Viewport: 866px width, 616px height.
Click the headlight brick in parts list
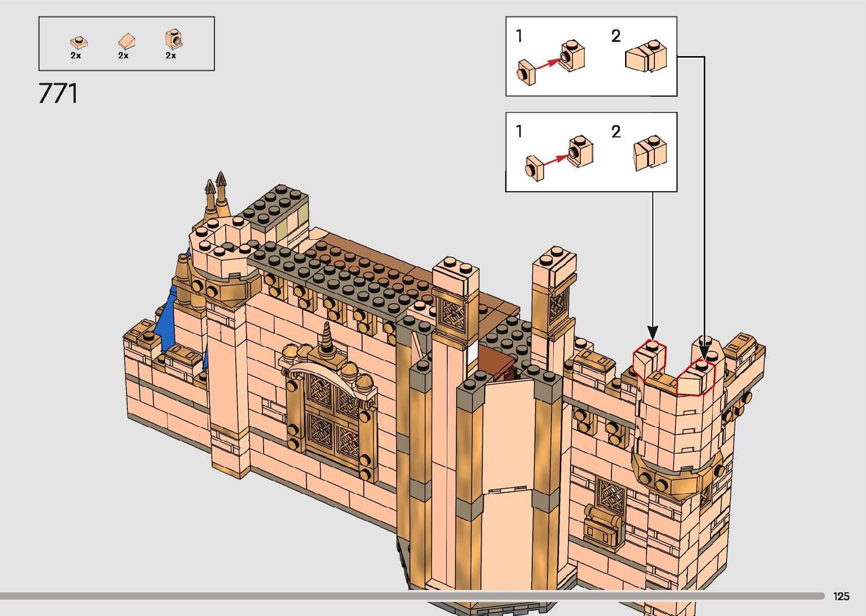(174, 40)
